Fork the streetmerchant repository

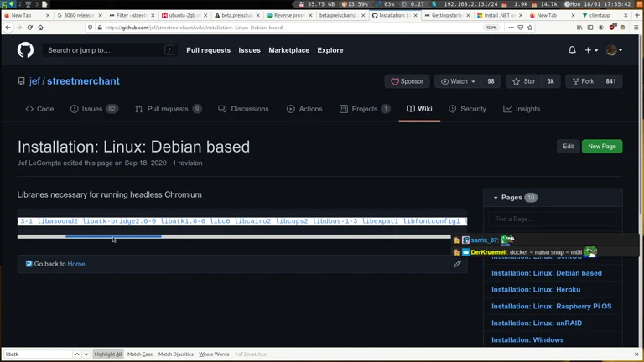click(583, 81)
